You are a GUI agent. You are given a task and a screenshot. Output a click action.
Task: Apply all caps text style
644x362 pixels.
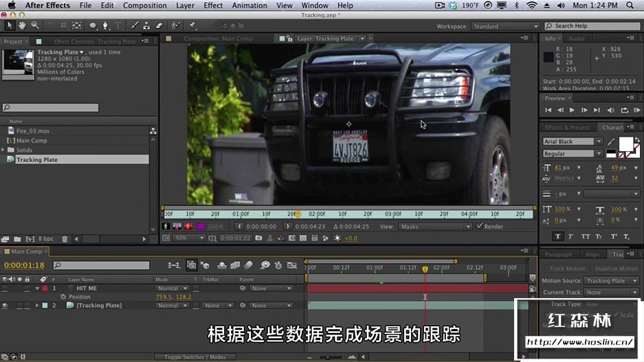586,236
